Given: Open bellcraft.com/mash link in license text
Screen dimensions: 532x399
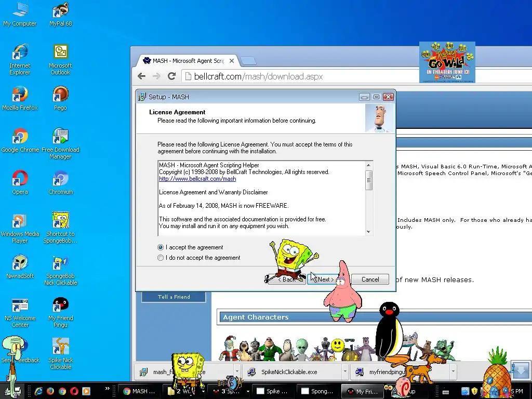Looking at the screenshot, I should click(x=197, y=179).
